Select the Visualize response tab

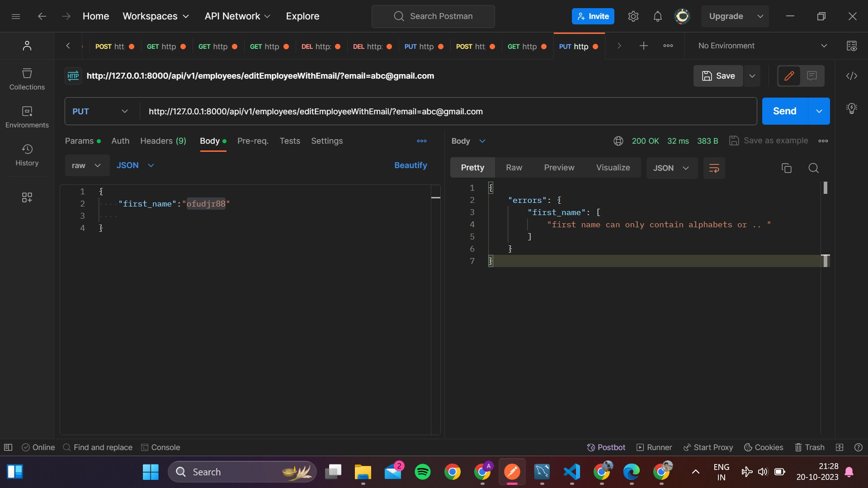pos(613,167)
